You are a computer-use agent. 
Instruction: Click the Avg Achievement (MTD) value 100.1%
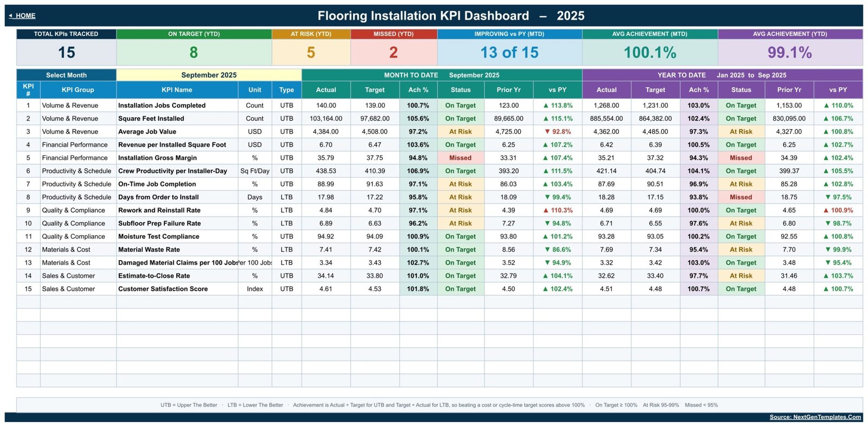tap(650, 53)
